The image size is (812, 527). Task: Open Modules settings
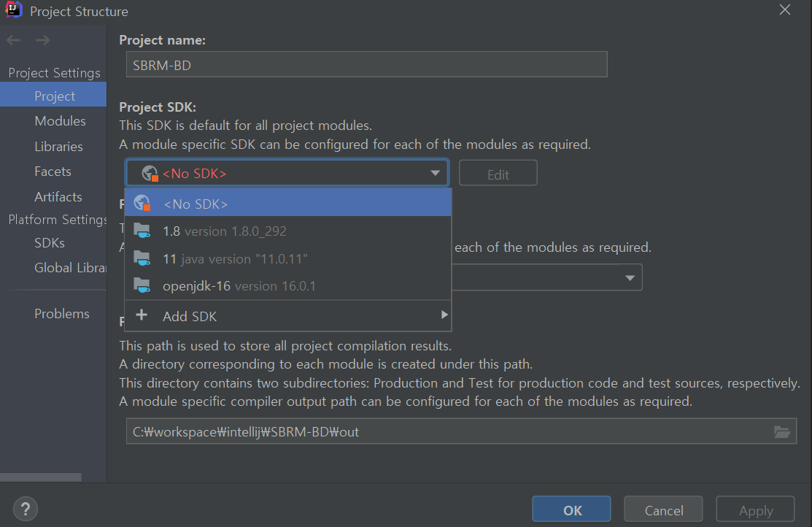tap(60, 120)
